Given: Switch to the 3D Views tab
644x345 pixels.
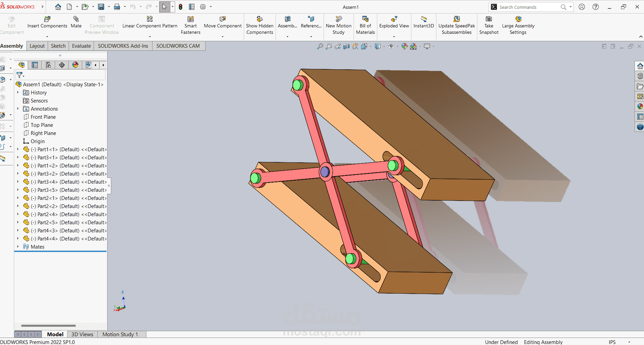Looking at the screenshot, I should click(x=82, y=334).
